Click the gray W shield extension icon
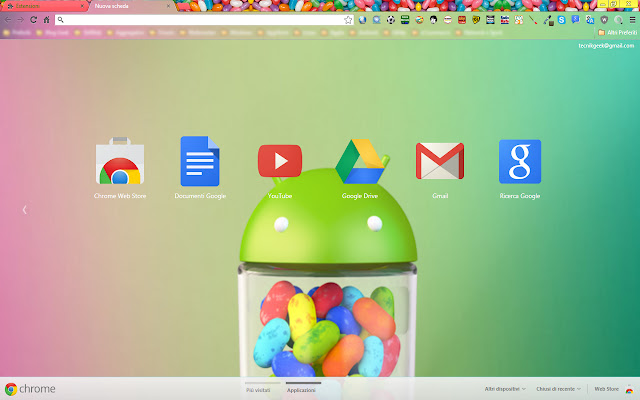 click(604, 20)
